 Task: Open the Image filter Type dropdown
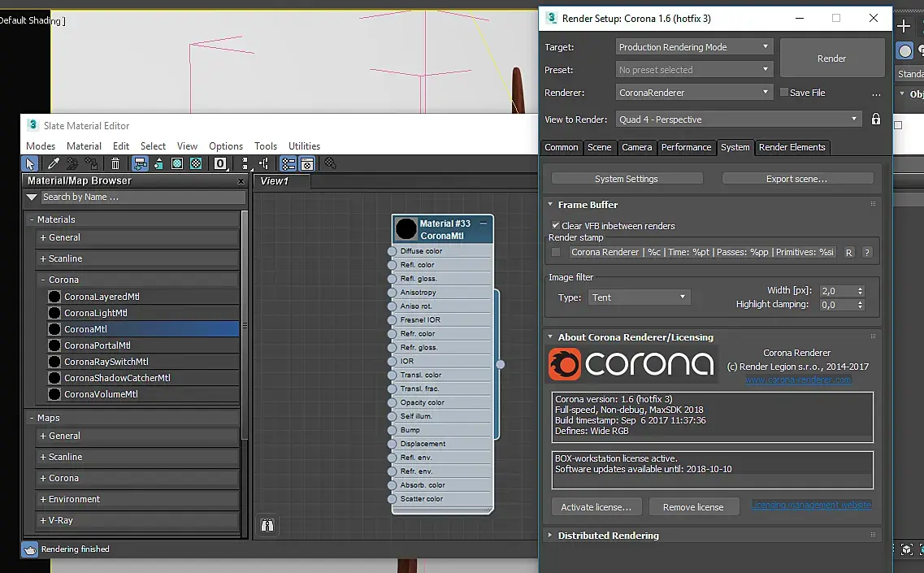pyautogui.click(x=638, y=297)
